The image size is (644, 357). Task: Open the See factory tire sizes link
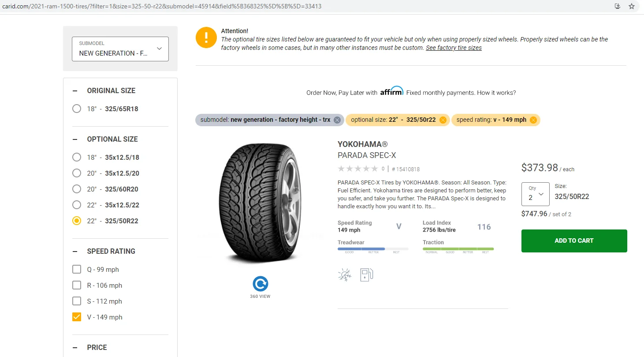coord(454,48)
